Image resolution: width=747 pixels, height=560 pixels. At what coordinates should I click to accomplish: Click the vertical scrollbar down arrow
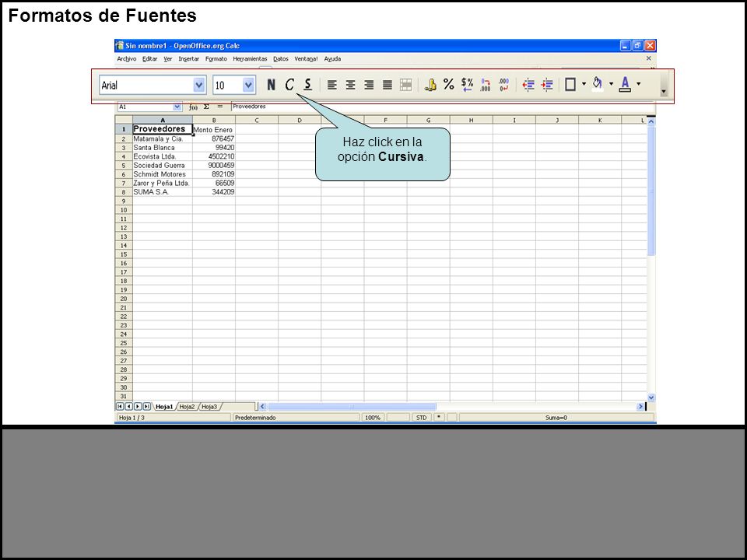pos(651,397)
